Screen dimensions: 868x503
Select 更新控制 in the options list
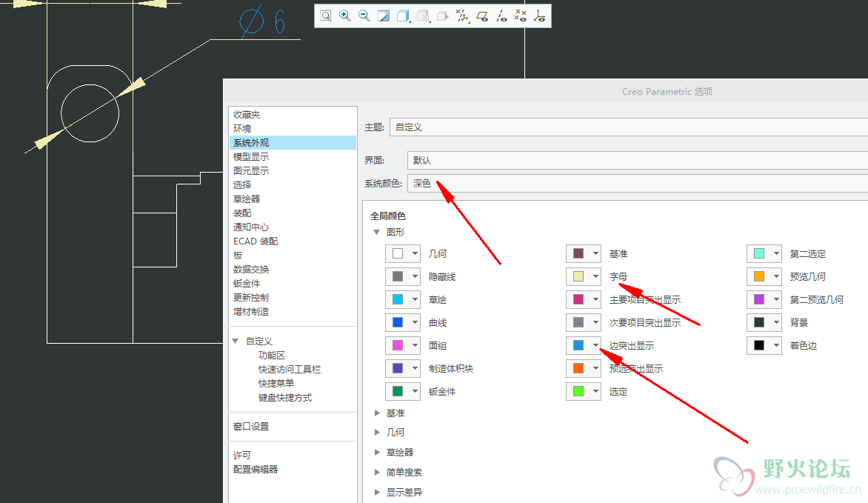(x=251, y=298)
